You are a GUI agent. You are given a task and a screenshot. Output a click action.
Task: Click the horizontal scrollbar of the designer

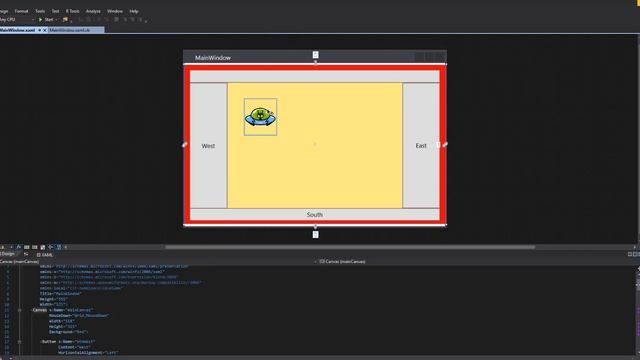350,247
